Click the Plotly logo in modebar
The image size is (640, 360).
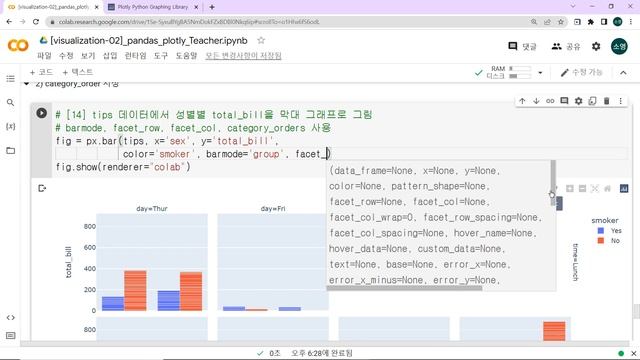(x=624, y=188)
